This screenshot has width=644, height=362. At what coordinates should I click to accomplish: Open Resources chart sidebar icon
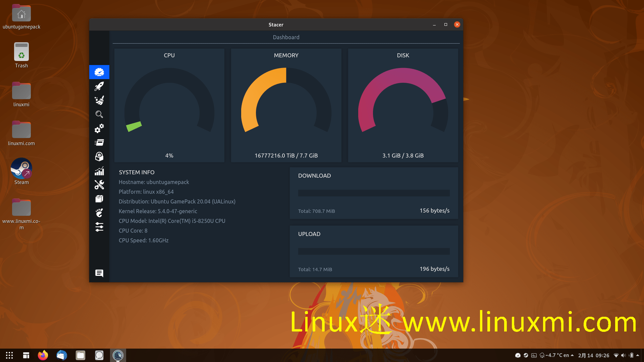point(99,171)
